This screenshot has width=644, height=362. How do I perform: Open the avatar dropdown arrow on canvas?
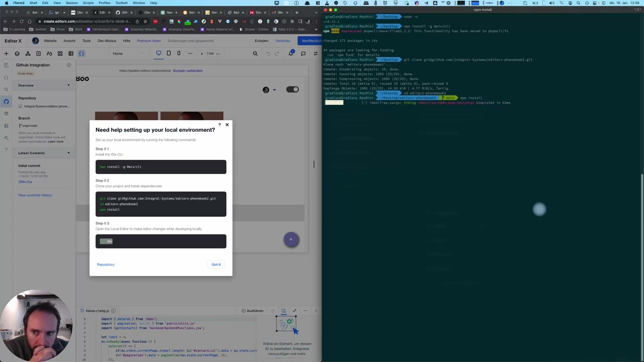(x=274, y=90)
